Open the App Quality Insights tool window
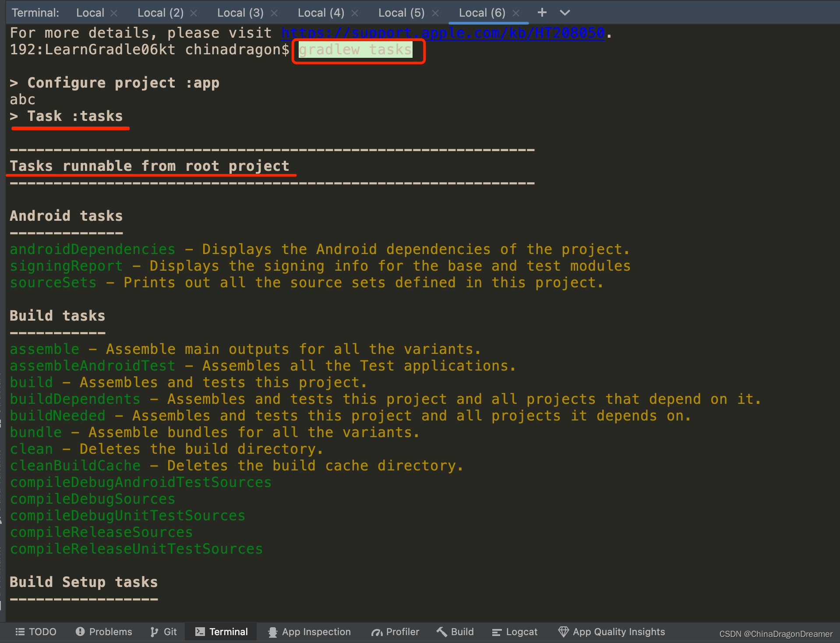 tap(611, 632)
